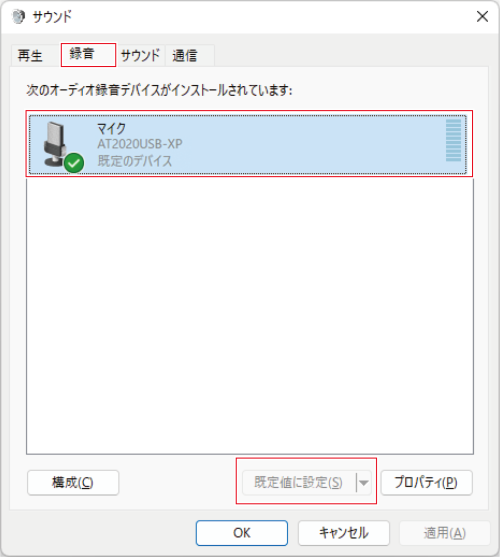Click the AT2020USB-XP device name text
500x557 pixels.
point(140,144)
